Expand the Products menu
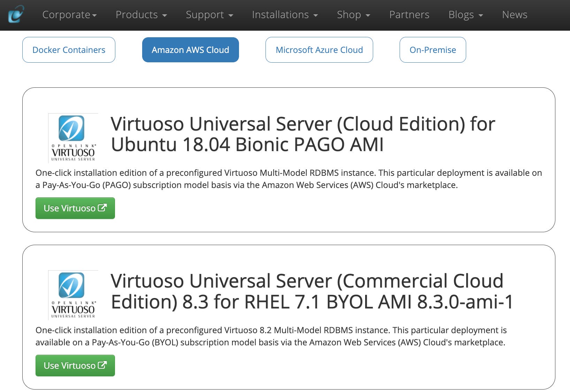Viewport: 570px width, 392px height. pos(141,15)
